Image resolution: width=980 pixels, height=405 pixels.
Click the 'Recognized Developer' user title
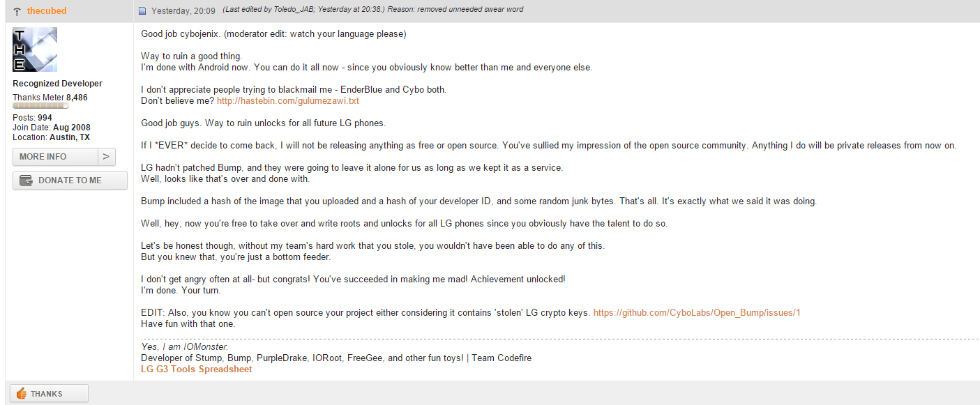click(57, 84)
